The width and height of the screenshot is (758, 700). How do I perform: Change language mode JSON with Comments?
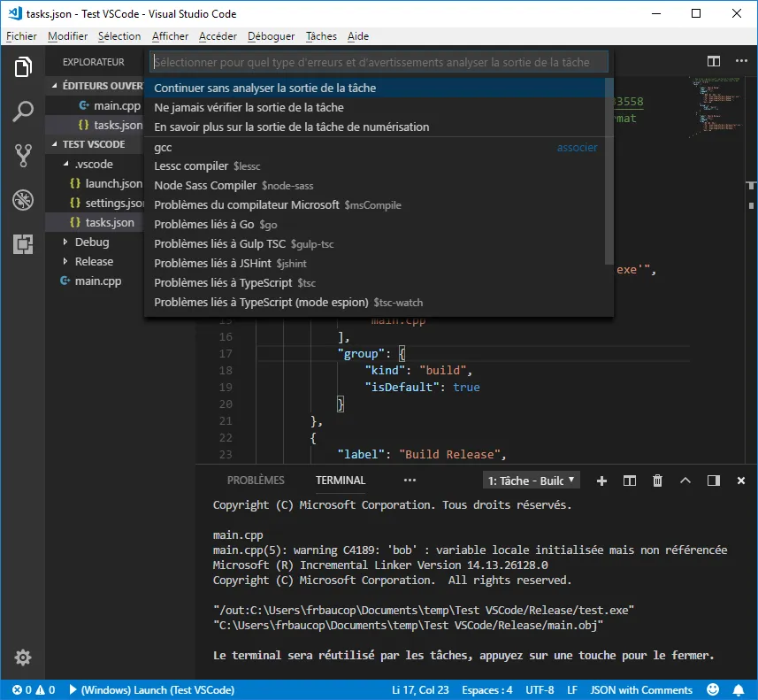click(641, 690)
